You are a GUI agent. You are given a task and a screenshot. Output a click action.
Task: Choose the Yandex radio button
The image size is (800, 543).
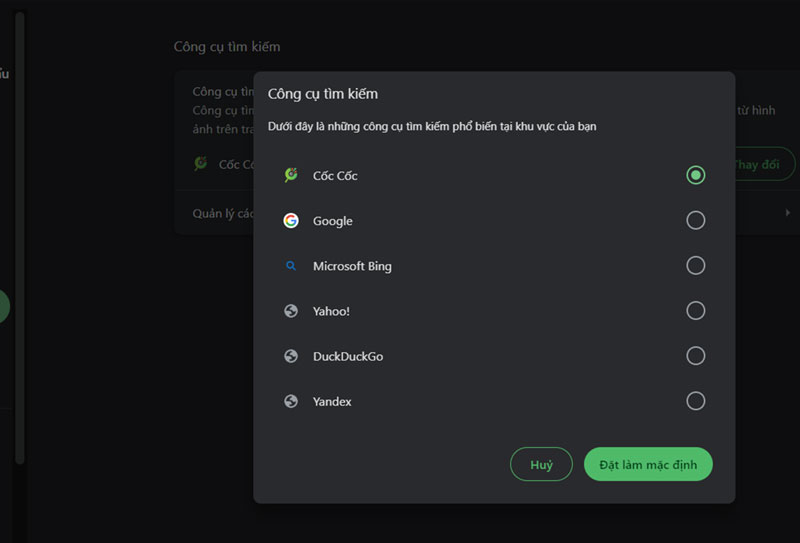coord(696,401)
